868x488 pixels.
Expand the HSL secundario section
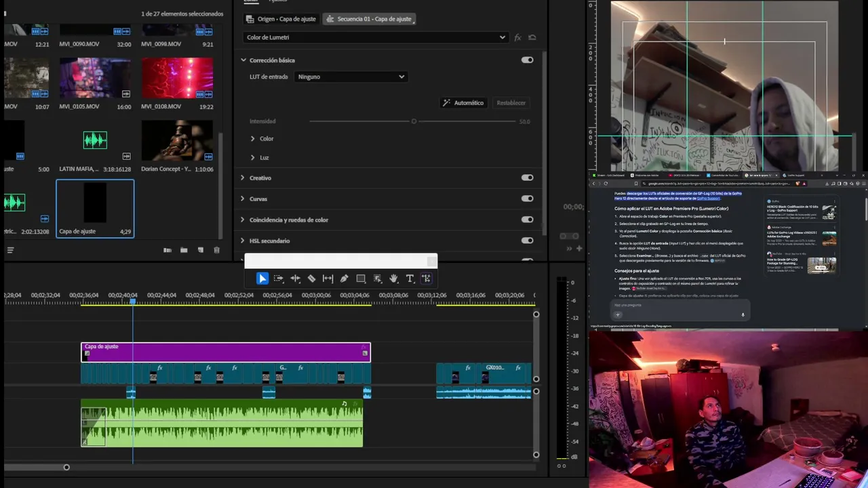tap(242, 241)
